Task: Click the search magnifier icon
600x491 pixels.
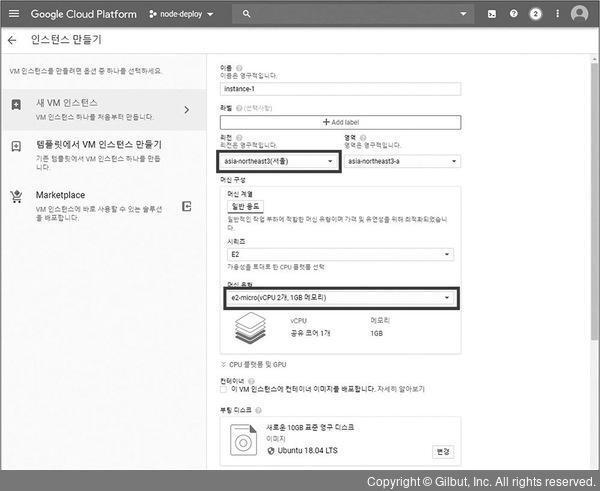Action: (246, 14)
